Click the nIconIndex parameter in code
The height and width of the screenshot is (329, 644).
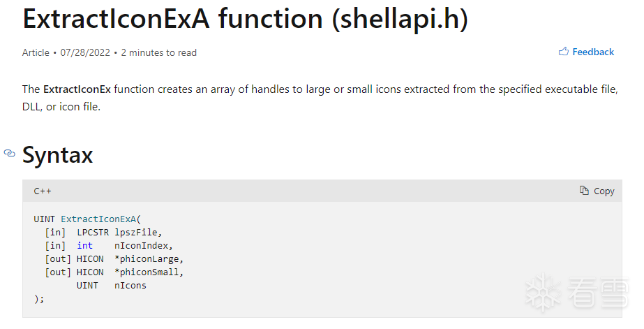[x=143, y=245]
